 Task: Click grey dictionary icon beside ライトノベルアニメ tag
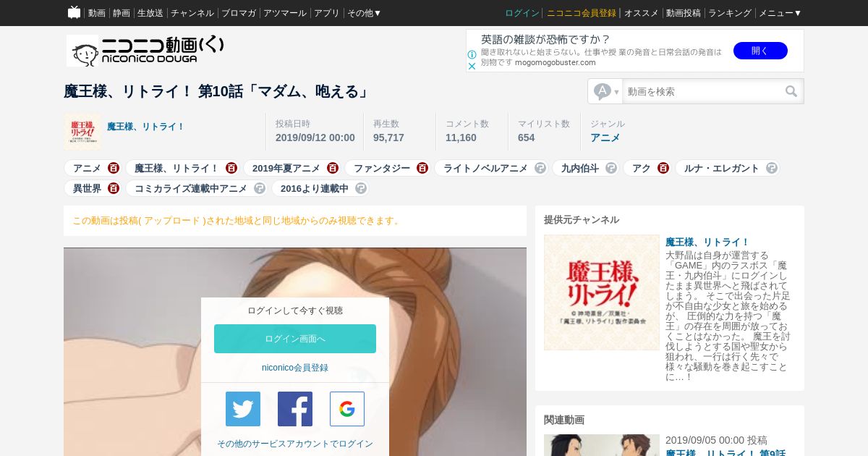point(540,168)
